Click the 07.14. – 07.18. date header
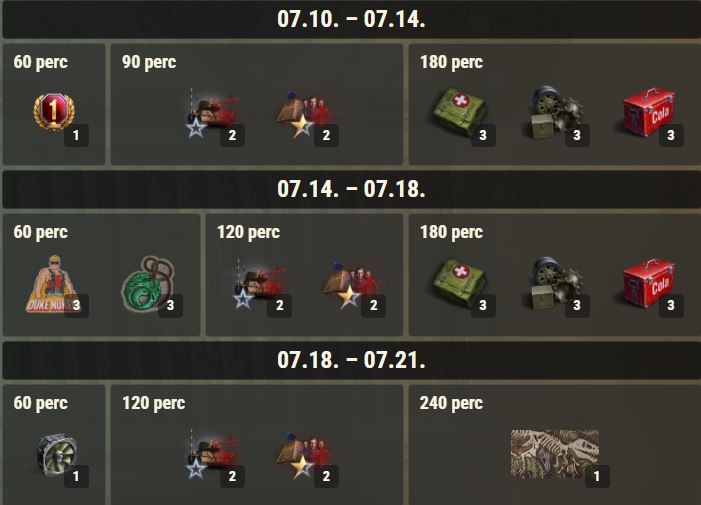This screenshot has width=701, height=505. tap(351, 189)
